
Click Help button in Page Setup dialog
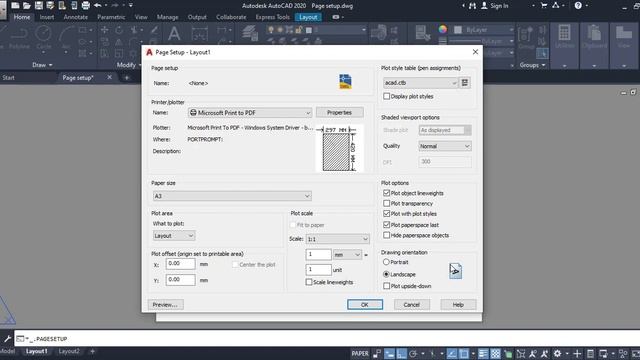pyautogui.click(x=458, y=304)
